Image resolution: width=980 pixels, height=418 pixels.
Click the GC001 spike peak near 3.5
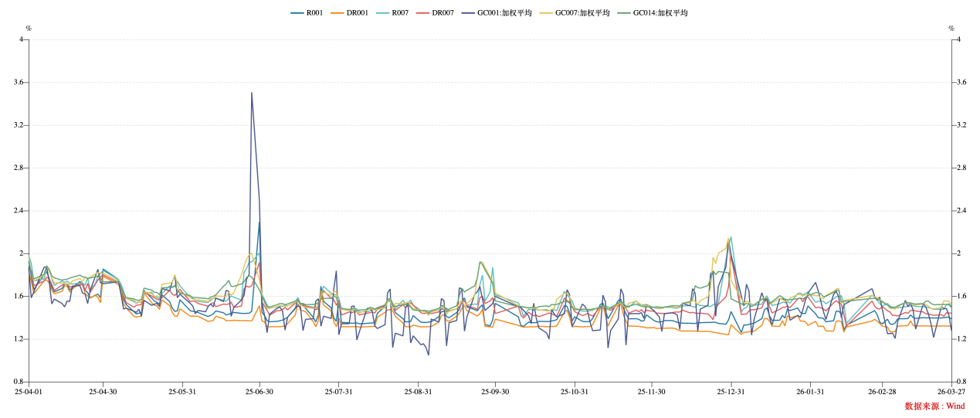pyautogui.click(x=252, y=93)
